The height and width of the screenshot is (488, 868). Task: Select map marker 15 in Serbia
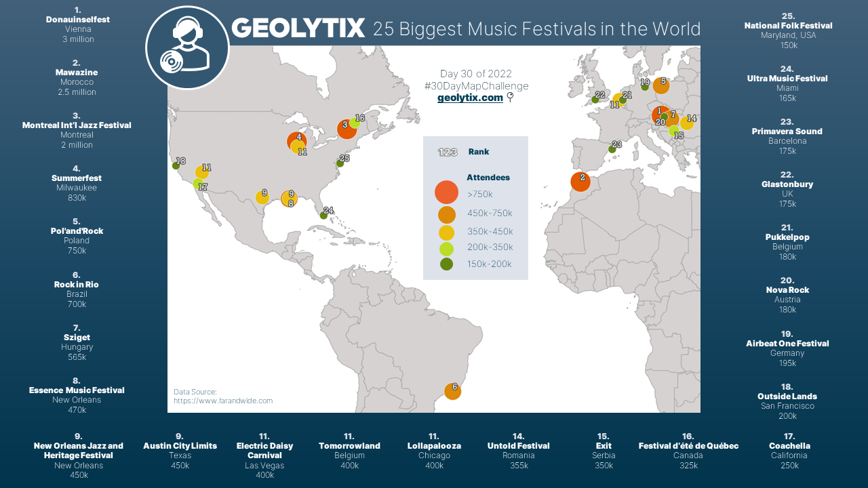coord(673,131)
